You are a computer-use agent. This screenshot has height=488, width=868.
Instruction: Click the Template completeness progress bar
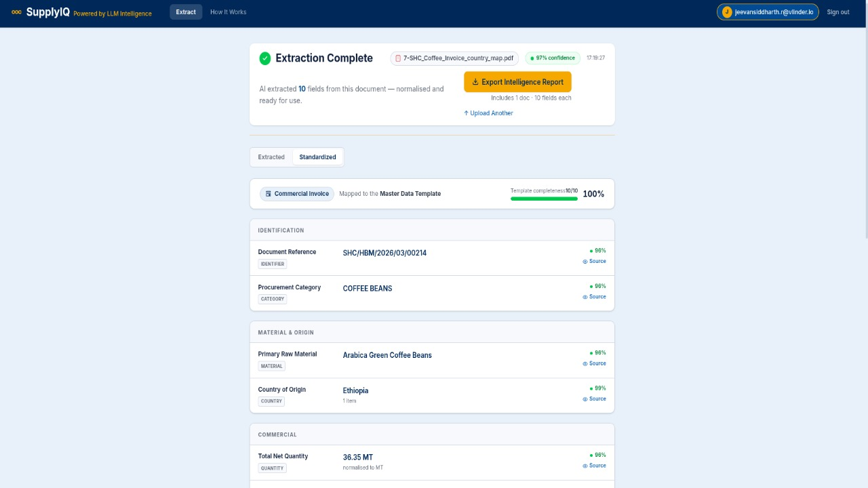pyautogui.click(x=544, y=199)
